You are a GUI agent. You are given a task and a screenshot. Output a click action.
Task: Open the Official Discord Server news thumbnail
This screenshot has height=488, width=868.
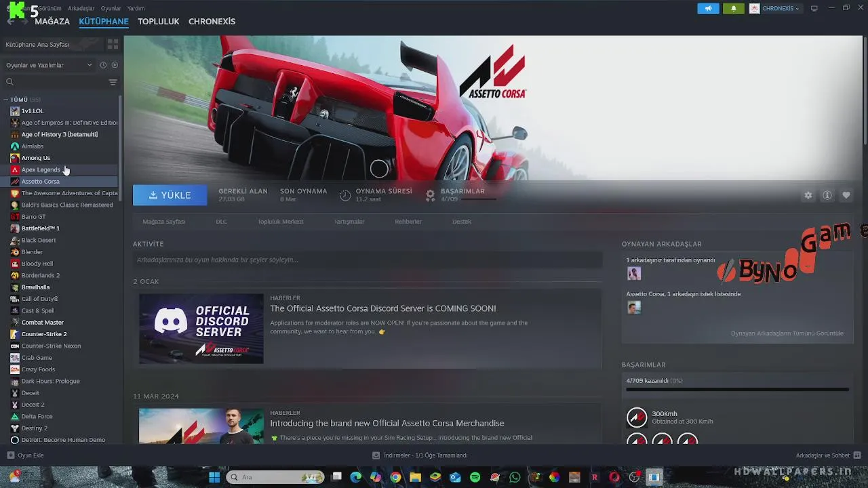tap(201, 329)
